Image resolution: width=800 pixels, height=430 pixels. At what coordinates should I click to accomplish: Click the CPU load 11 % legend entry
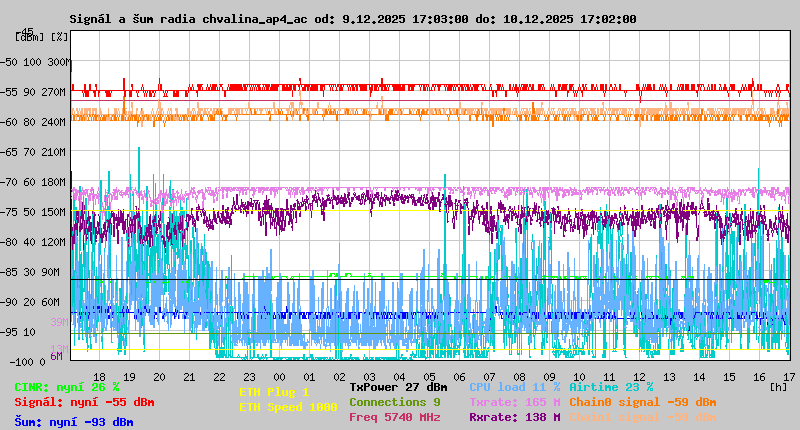click(514, 387)
